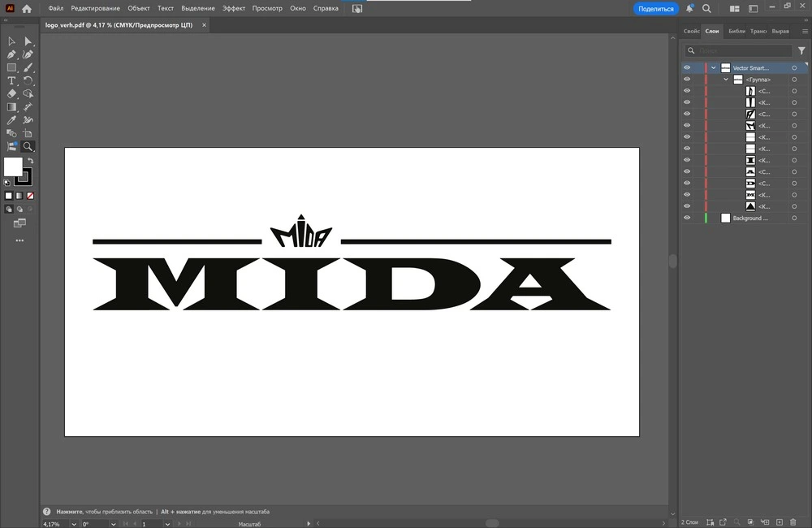Collapse the Vector Smart layer tree
Viewport: 812px width, 528px height.
[x=714, y=68]
